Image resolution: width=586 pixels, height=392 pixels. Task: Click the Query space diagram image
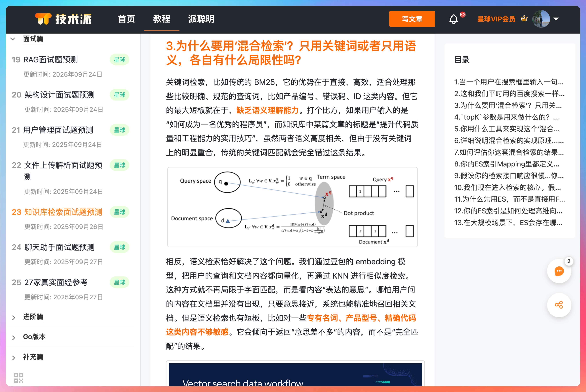pos(292,207)
